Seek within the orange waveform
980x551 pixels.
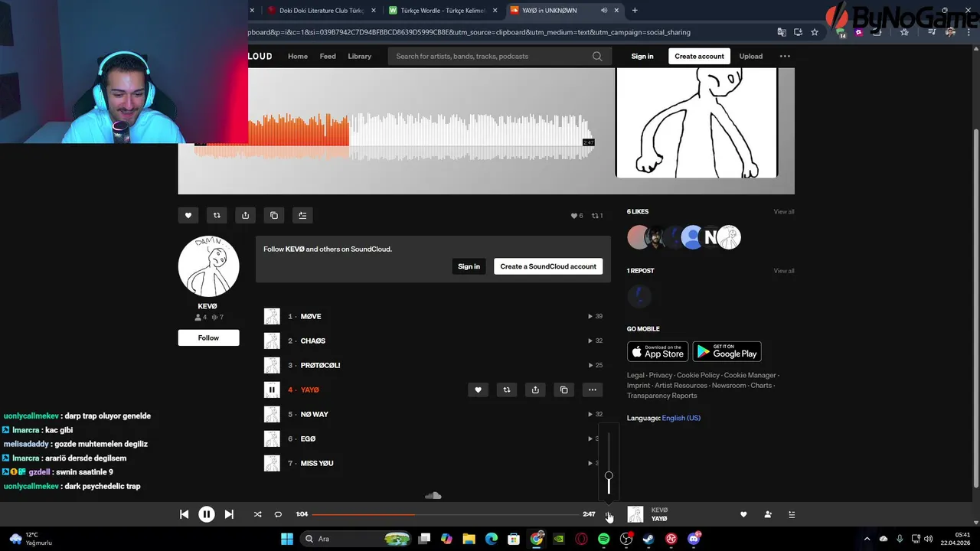click(273, 135)
